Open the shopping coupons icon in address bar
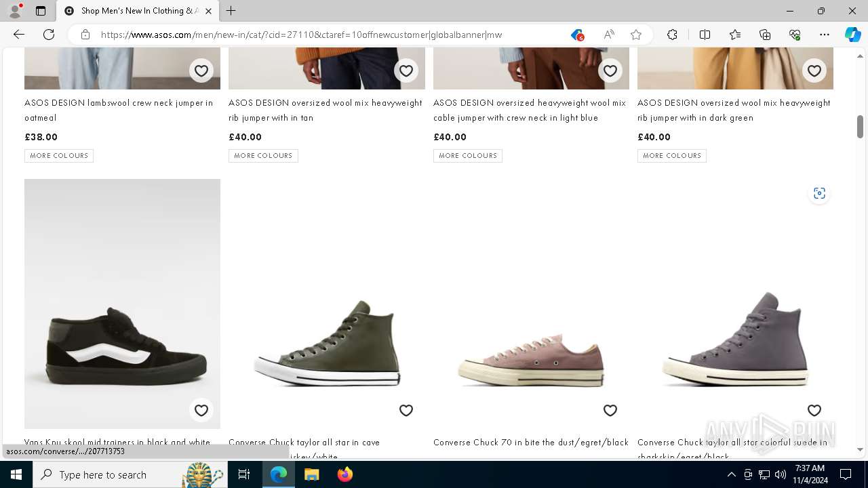Screen dimensions: 868x488 (577, 35)
